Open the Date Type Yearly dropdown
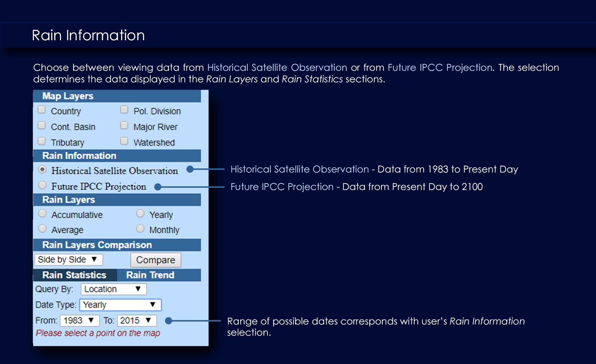The image size is (596, 364). [120, 305]
